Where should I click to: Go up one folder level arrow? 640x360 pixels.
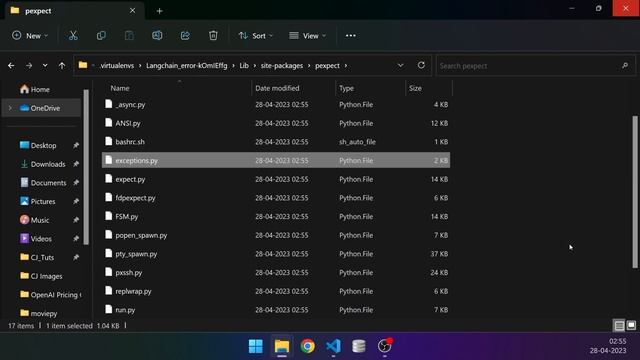62,65
